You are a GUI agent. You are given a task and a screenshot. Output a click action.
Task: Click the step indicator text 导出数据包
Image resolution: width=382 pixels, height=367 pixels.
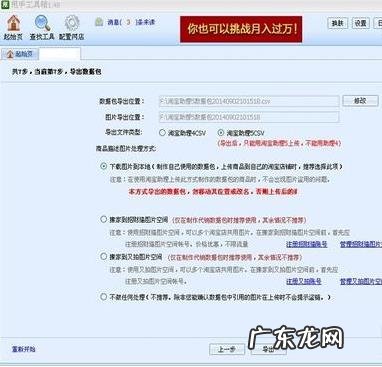click(85, 72)
